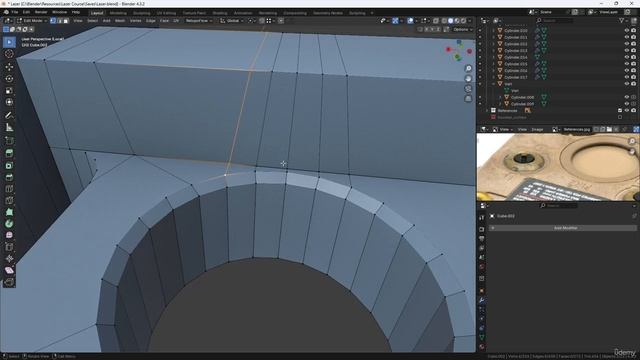This screenshot has height=360, width=640.
Task: Open the Material properties tab
Action: pyautogui.click(x=482, y=347)
